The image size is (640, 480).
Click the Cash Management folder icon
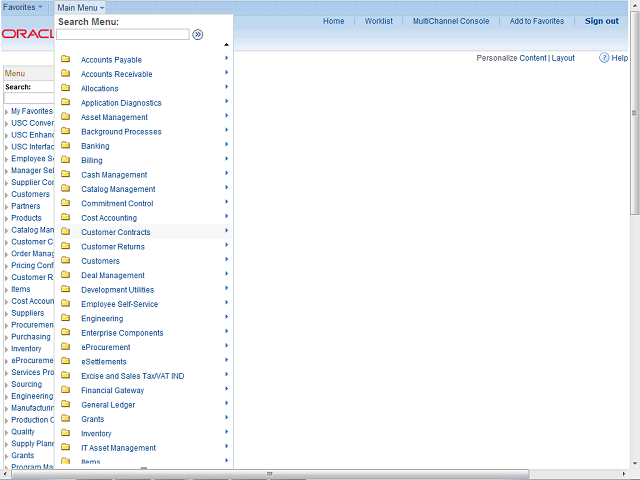65,174
